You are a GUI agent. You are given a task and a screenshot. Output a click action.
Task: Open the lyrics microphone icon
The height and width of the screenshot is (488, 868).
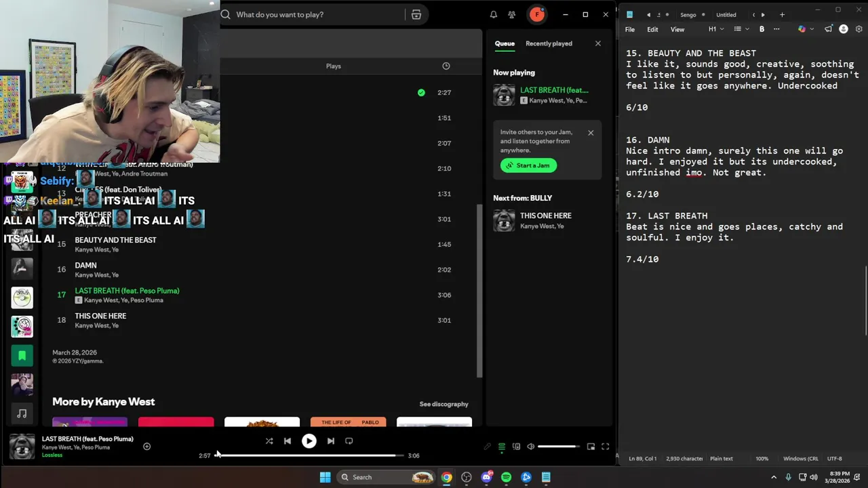click(487, 447)
